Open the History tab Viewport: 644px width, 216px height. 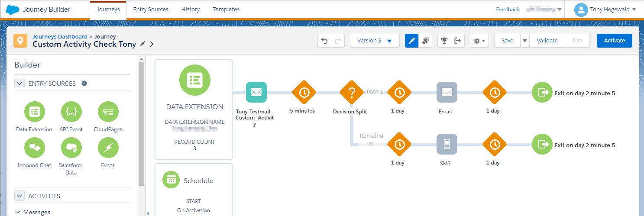pos(191,10)
